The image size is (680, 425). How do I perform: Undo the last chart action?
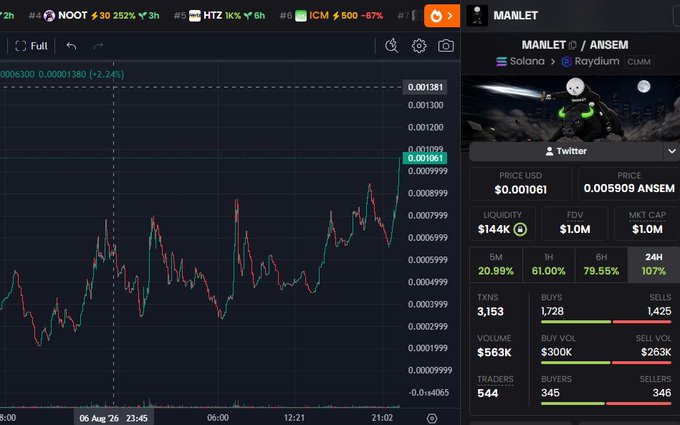(x=72, y=46)
